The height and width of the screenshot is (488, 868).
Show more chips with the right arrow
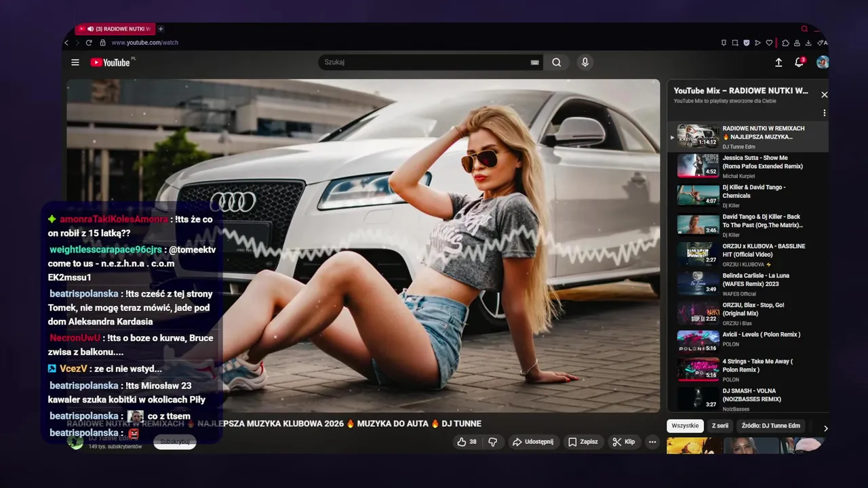pyautogui.click(x=825, y=428)
